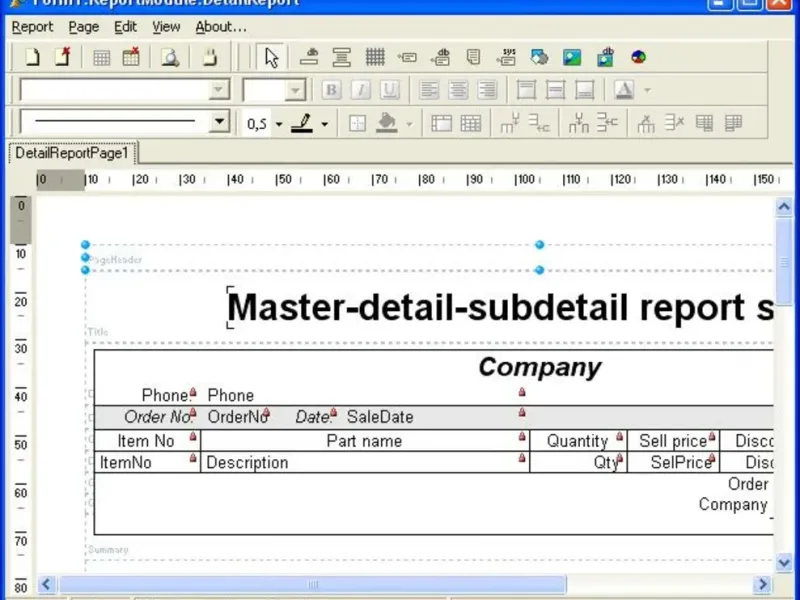Add a chart with pie chart icon
The image size is (800, 600).
click(638, 57)
